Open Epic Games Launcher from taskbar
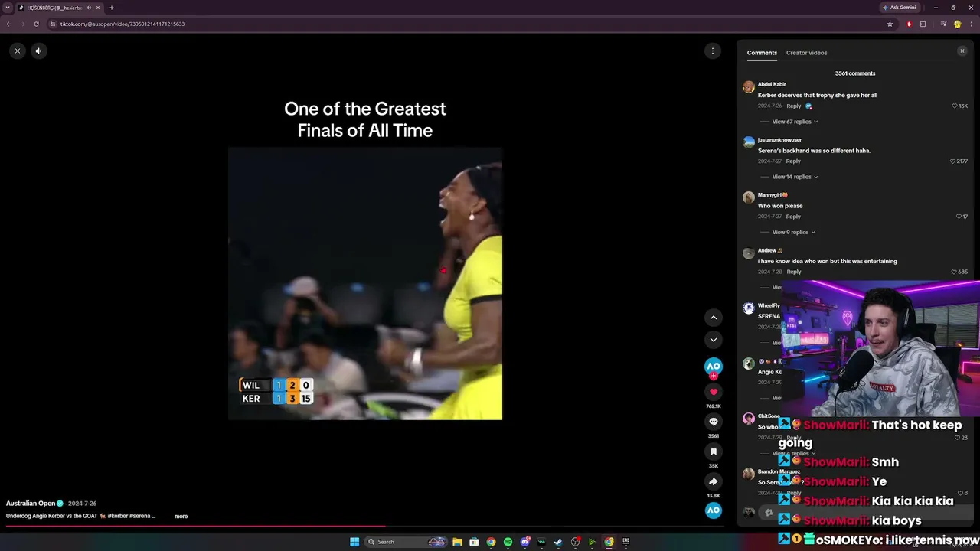This screenshot has width=980, height=551. pyautogui.click(x=626, y=542)
